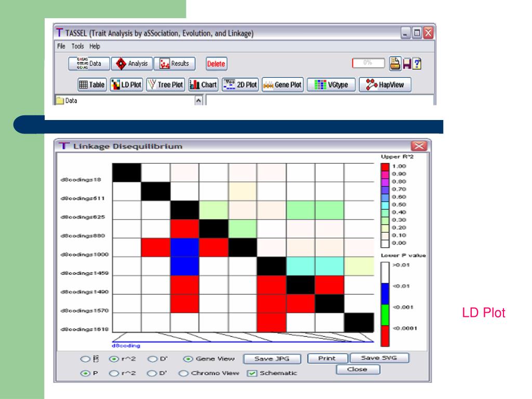Select the Data folder tree node

67,101
